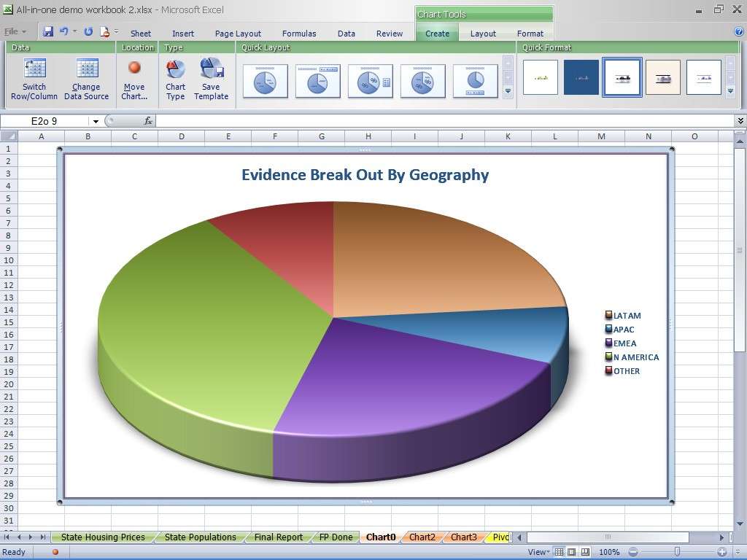
Task: Open the Name Box dropdown
Action: [96, 121]
